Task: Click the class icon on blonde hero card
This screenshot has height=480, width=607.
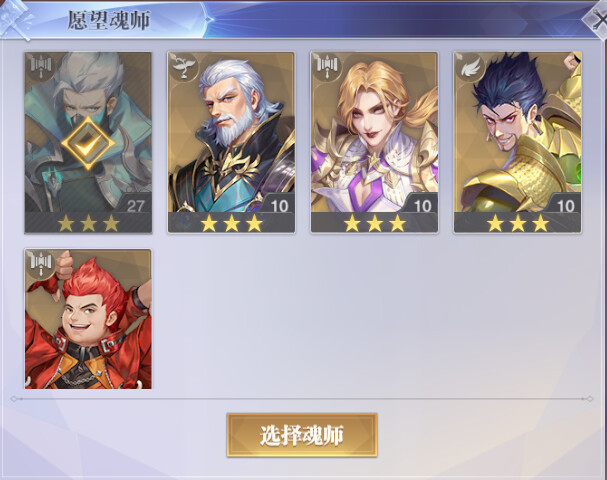Action: 327,67
